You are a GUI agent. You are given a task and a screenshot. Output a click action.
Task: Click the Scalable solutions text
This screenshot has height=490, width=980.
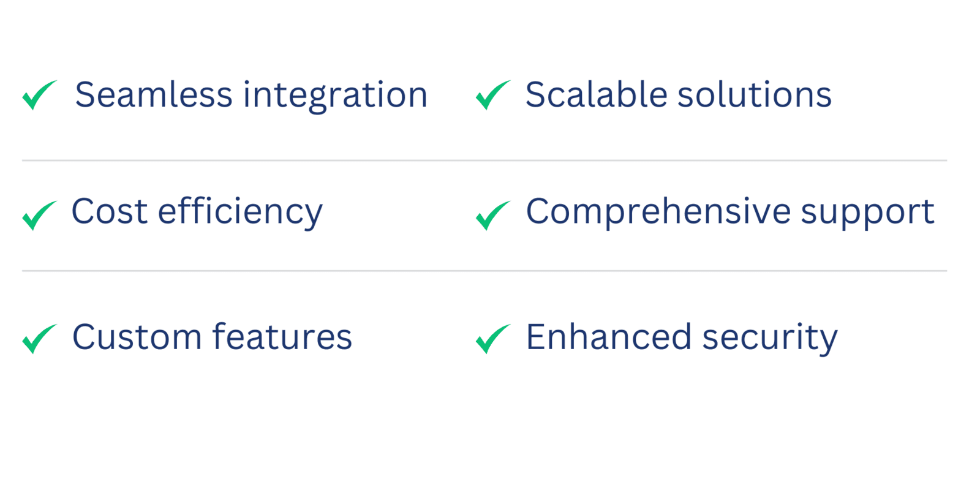pos(679,95)
